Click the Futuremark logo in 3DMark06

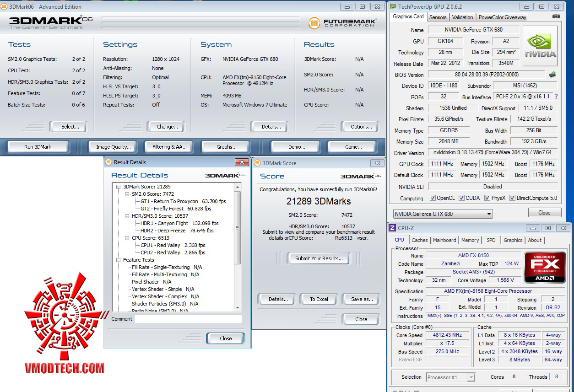(342, 23)
